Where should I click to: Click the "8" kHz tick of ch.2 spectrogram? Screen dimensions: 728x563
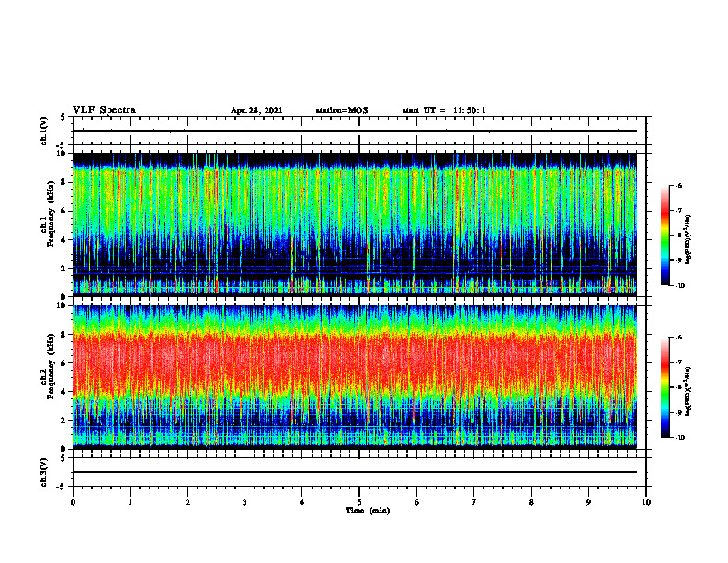64,335
